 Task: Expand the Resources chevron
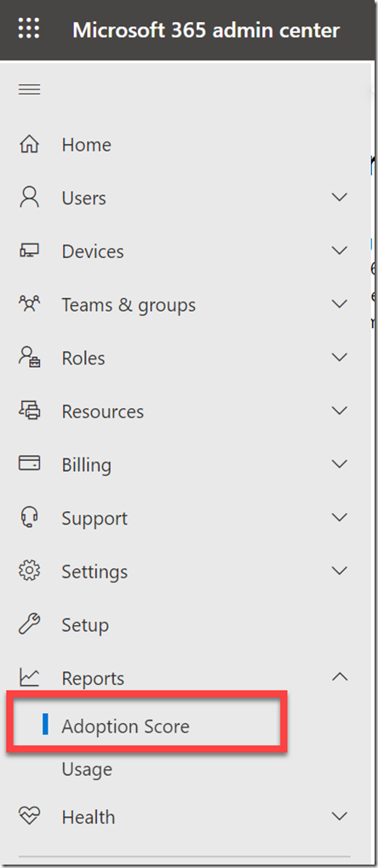339,411
